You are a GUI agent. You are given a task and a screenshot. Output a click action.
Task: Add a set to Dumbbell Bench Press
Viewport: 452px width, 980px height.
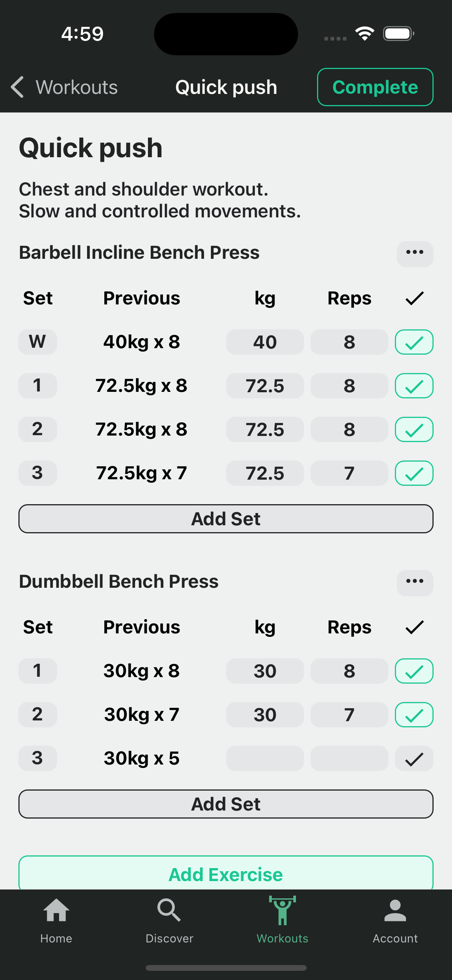click(226, 804)
